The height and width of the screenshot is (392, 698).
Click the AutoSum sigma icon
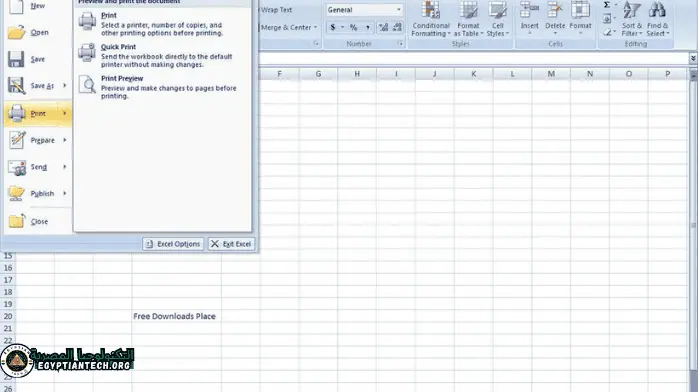(x=607, y=5)
